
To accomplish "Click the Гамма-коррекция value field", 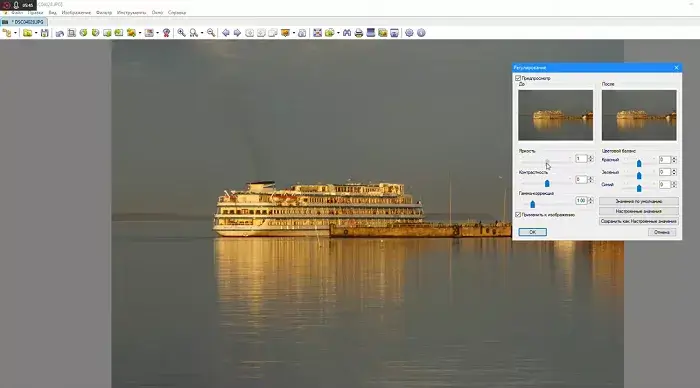I will click(x=581, y=200).
